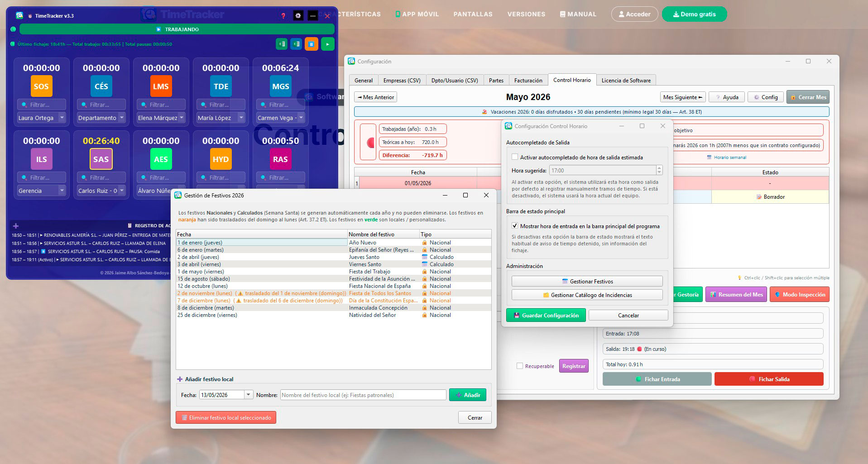Click Gestionar Catálogo de Incidencias
Image resolution: width=868 pixels, height=464 pixels.
click(587, 295)
